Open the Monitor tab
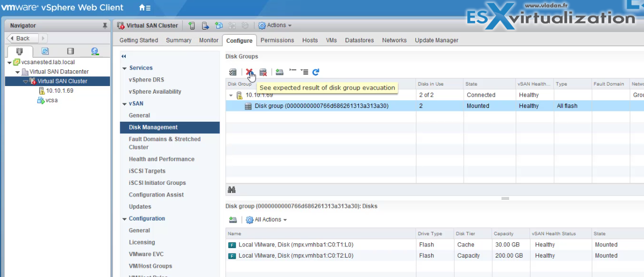The height and width of the screenshot is (277, 644). [209, 40]
